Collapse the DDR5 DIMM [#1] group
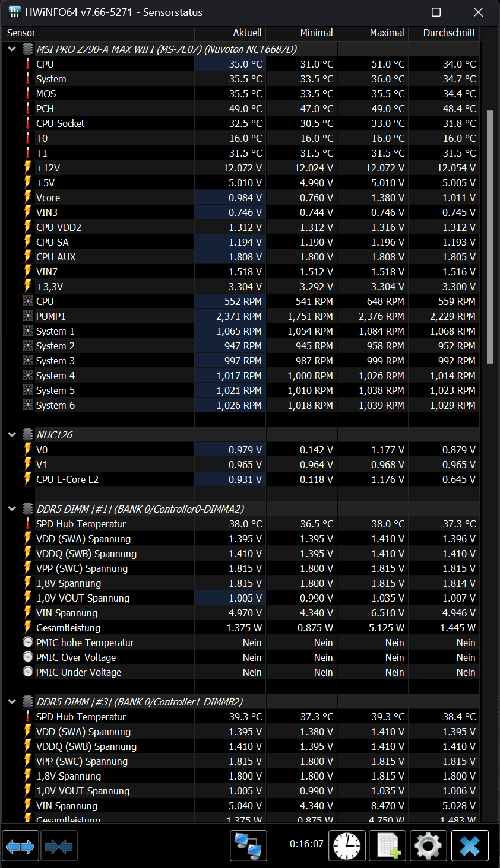 tap(12, 509)
